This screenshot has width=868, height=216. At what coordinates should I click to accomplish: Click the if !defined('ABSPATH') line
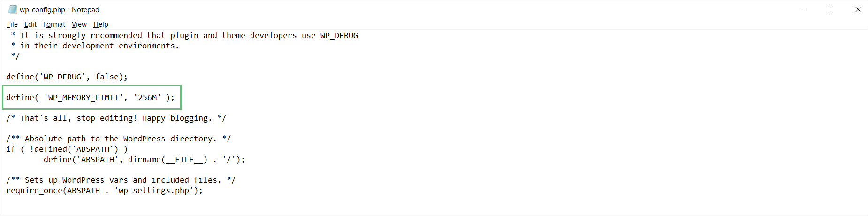pos(67,149)
